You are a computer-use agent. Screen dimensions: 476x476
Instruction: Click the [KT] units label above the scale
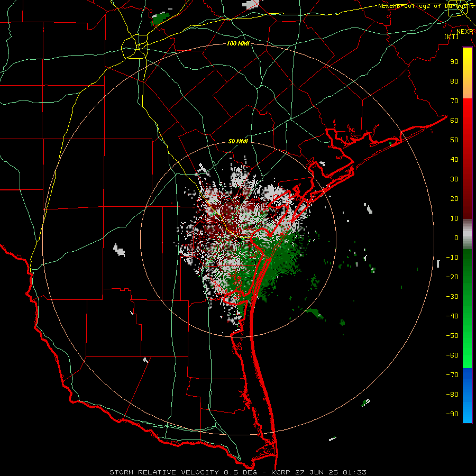(x=451, y=36)
